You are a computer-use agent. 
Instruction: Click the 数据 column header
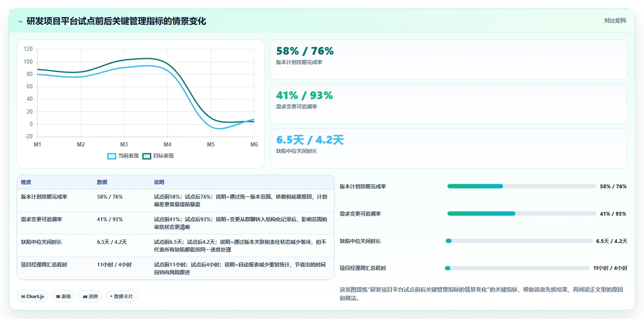pos(102,182)
